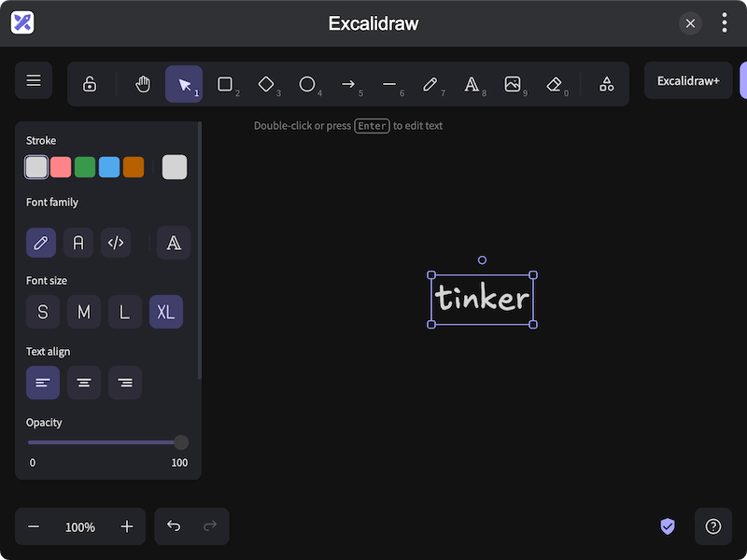The width and height of the screenshot is (747, 560).
Task: Align text to the left
Action: [43, 383]
